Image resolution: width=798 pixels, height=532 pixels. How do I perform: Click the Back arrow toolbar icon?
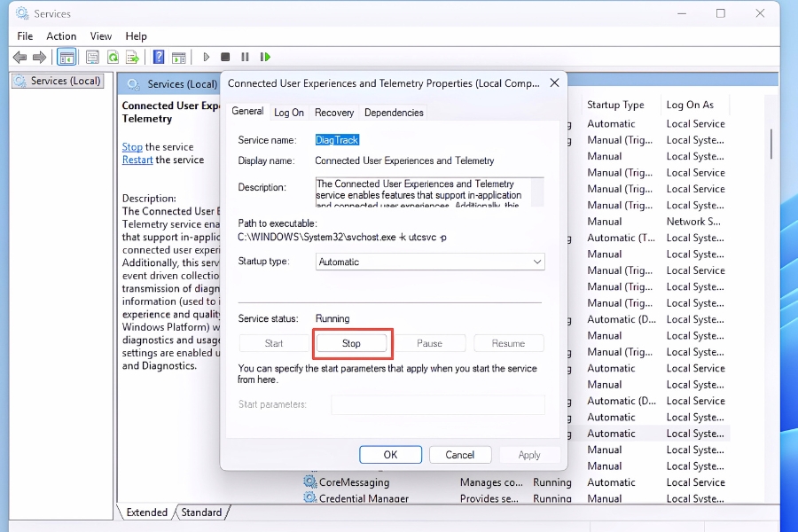(20, 57)
